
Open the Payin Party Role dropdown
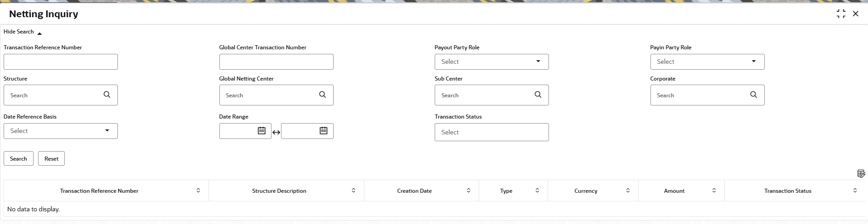click(707, 62)
